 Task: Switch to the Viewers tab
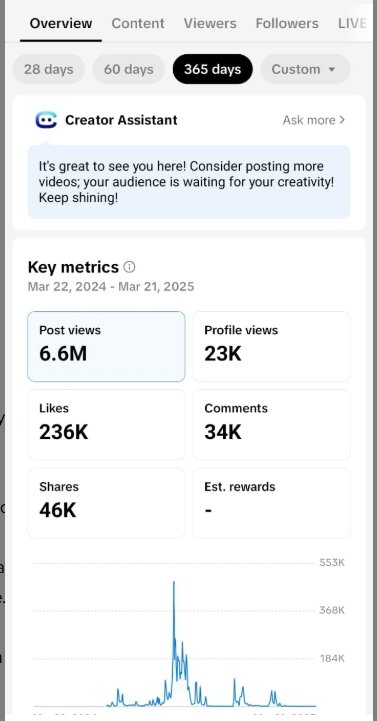tap(210, 23)
